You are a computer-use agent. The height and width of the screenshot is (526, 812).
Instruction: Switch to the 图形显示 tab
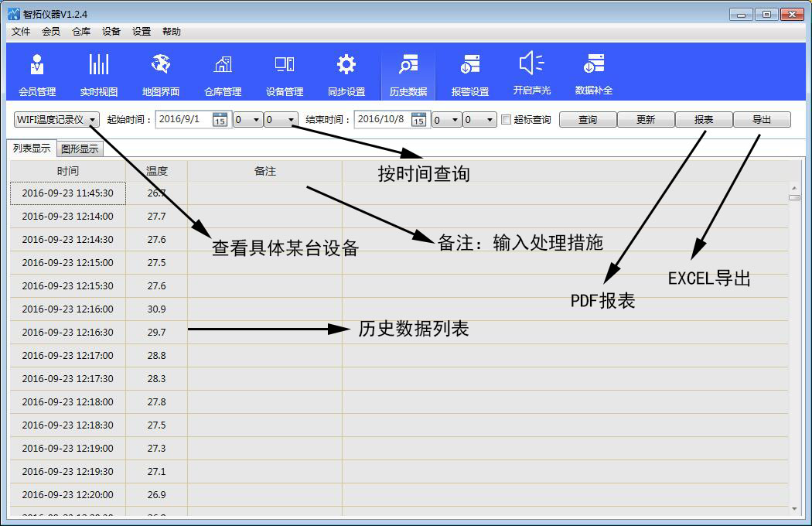(x=80, y=149)
